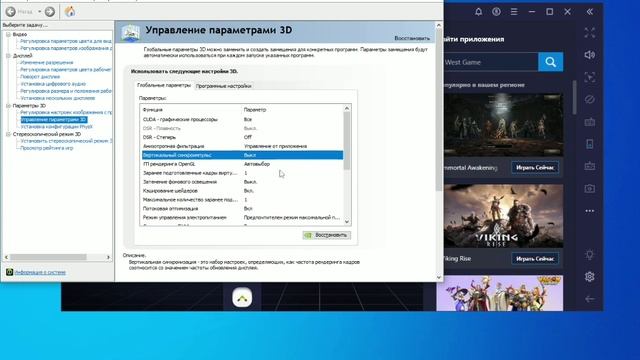Open the BlueStacks account profile icon
Screen dimensions: 640x360
tap(496, 12)
